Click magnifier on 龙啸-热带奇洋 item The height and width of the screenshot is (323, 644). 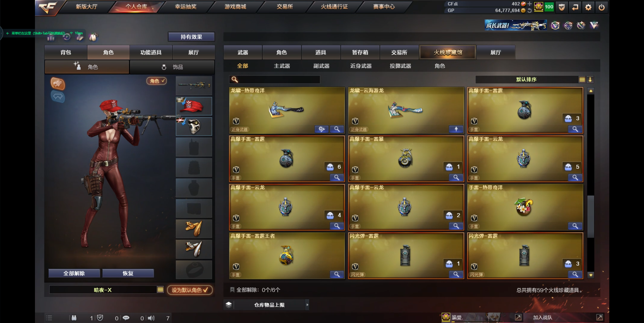tap(337, 129)
